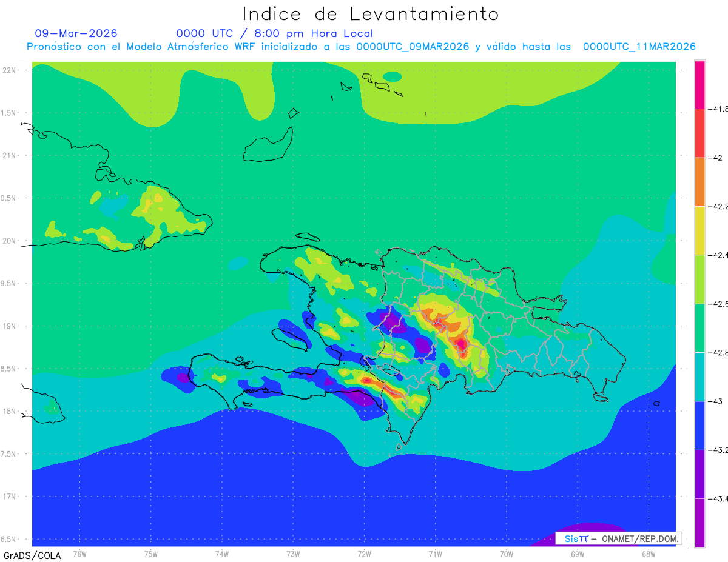Pick the cyan color scale segment below -42.8
This screenshot has height=562, width=728.
(x=699, y=376)
